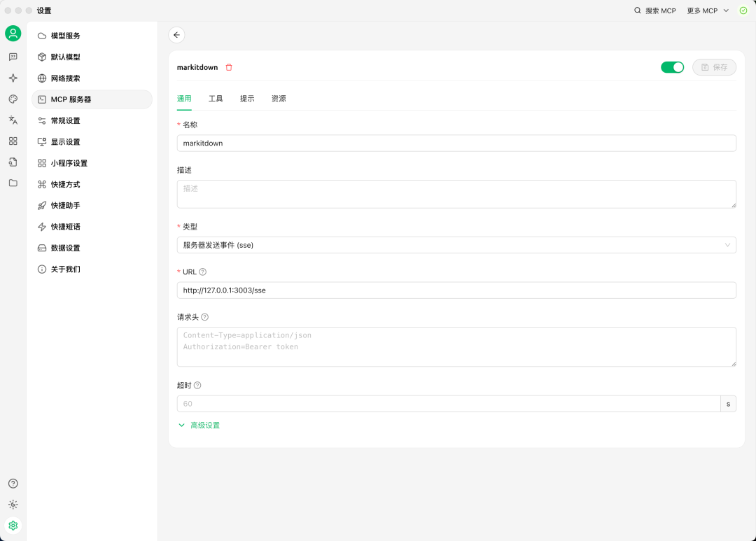Disable the markitdown server toggle
The height and width of the screenshot is (541, 756).
pos(672,67)
